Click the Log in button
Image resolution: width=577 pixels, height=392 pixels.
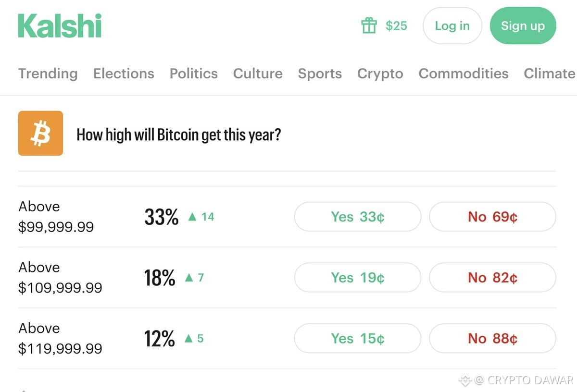pos(452,26)
